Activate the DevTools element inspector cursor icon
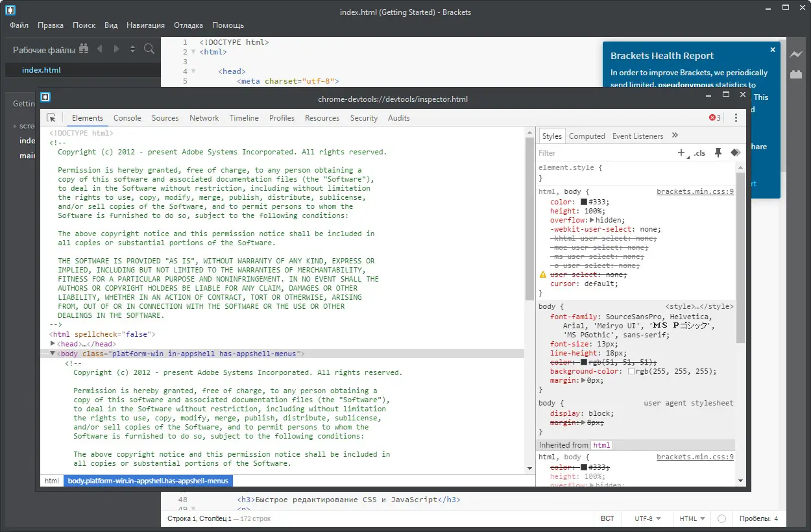The width and height of the screenshot is (811, 532). 51,118
